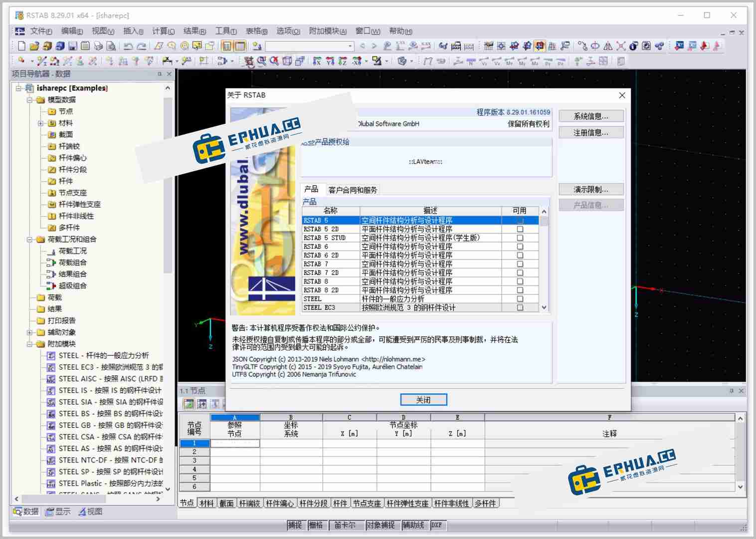
Task: Switch to 客户合同和服务 tab in dialog
Action: [353, 190]
